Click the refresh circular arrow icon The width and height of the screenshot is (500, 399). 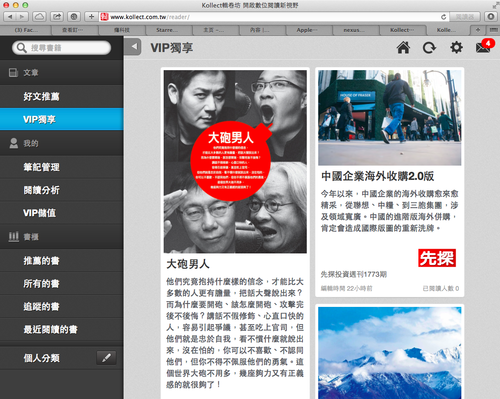click(429, 48)
